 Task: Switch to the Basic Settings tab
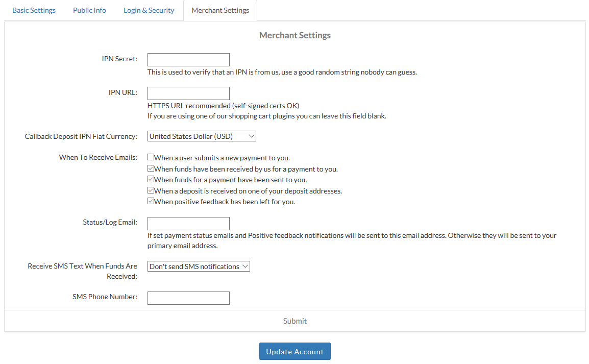34,10
